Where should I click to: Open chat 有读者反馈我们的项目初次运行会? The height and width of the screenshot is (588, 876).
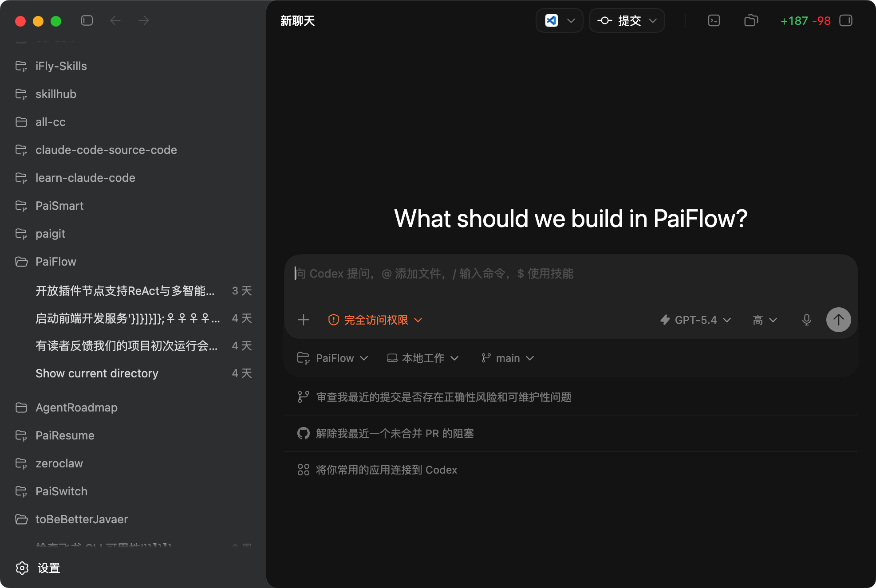click(x=133, y=346)
